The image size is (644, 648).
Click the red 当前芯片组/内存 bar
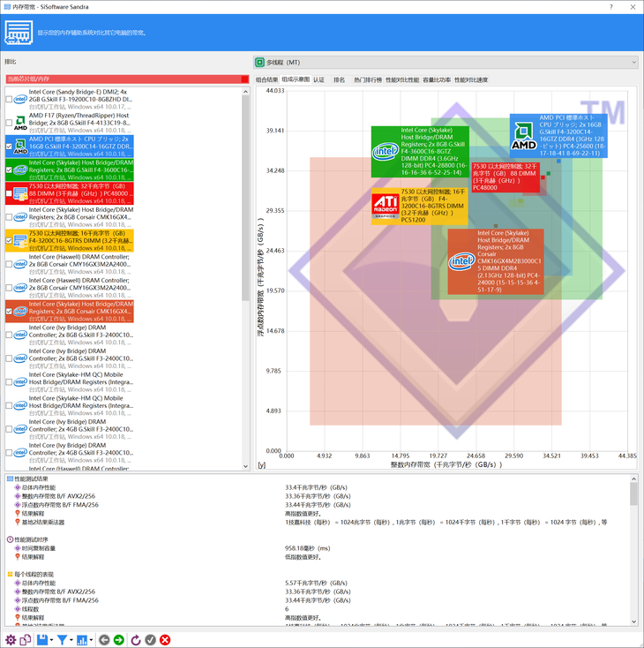pos(127,79)
